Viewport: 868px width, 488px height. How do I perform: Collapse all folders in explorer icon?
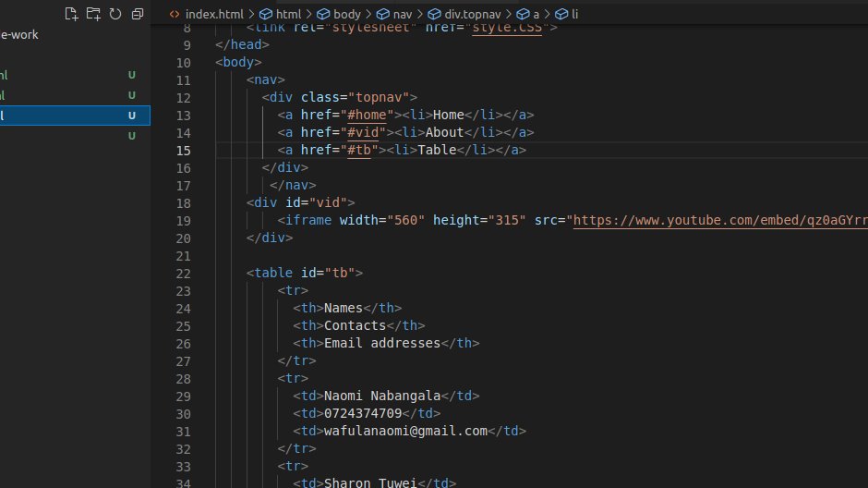pyautogui.click(x=138, y=14)
